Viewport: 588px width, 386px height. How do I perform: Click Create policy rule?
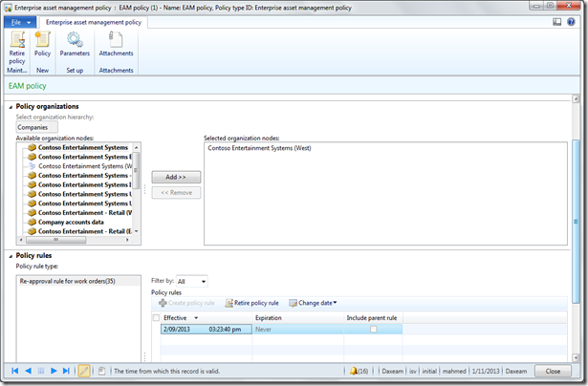coord(186,303)
